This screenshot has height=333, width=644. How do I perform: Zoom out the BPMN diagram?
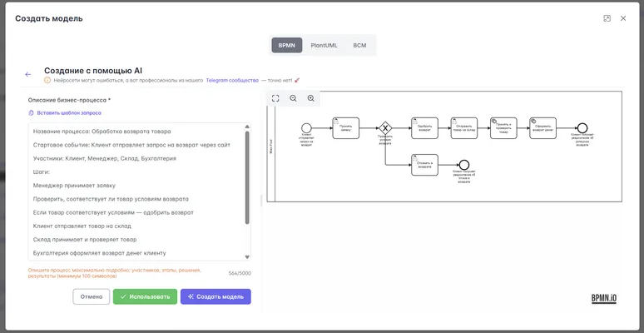coord(293,98)
